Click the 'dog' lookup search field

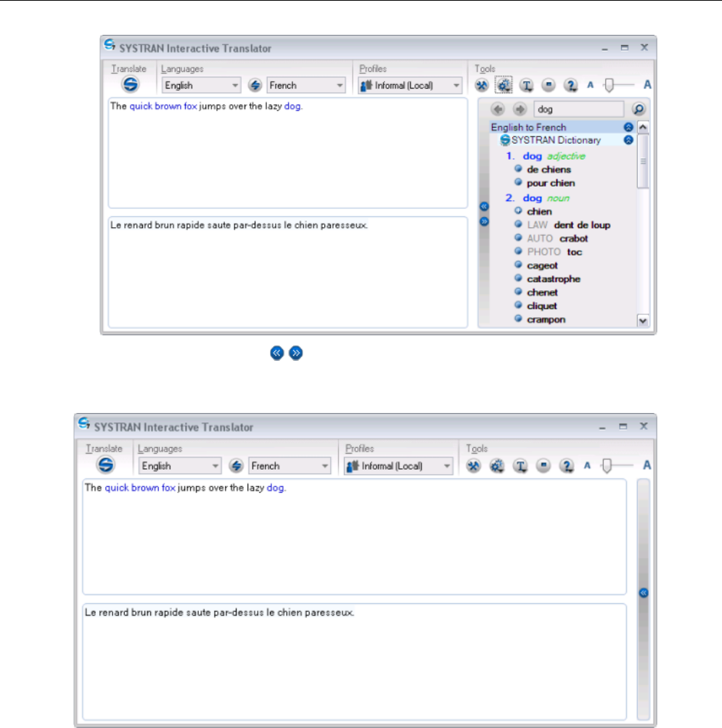[578, 110]
